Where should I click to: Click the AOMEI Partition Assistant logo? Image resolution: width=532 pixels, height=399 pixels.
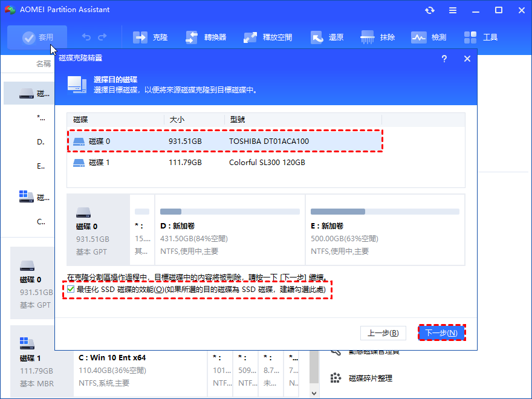(x=10, y=10)
